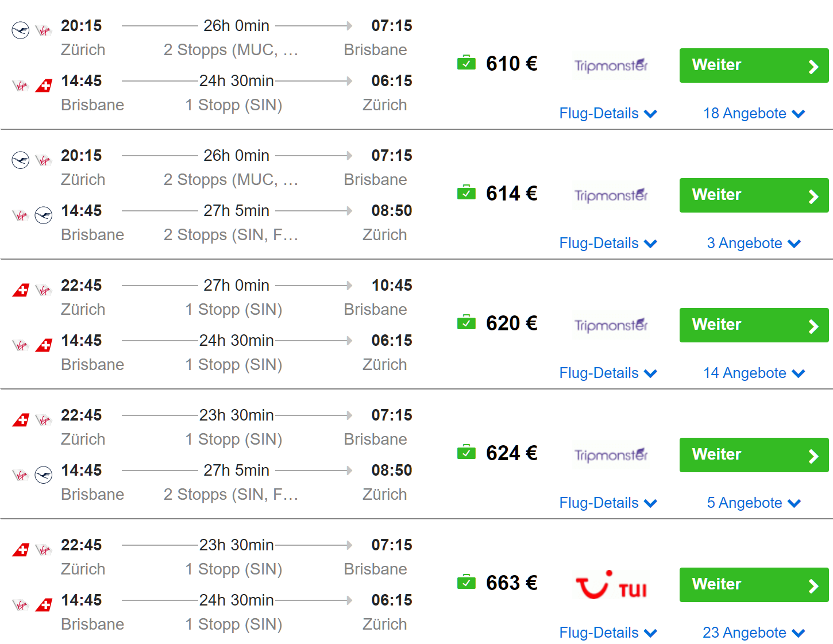Click the baggage icon next to 614 €

[466, 192]
